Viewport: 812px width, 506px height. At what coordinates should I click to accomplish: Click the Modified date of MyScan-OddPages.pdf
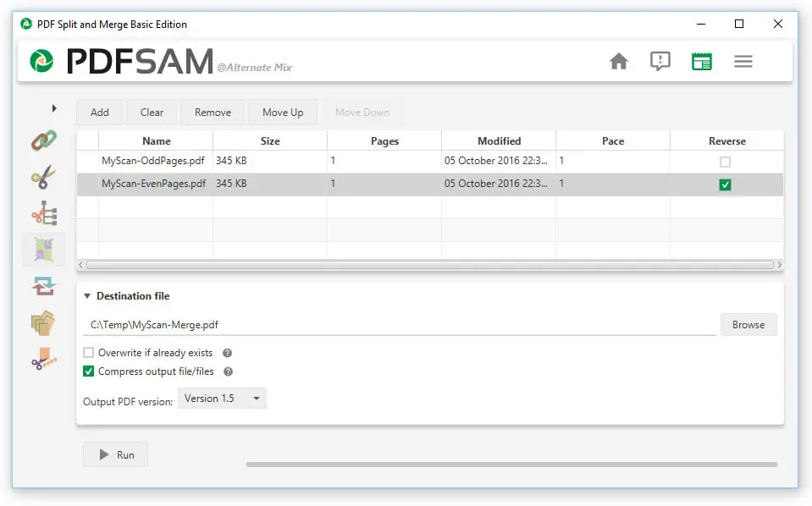pyautogui.click(x=495, y=161)
